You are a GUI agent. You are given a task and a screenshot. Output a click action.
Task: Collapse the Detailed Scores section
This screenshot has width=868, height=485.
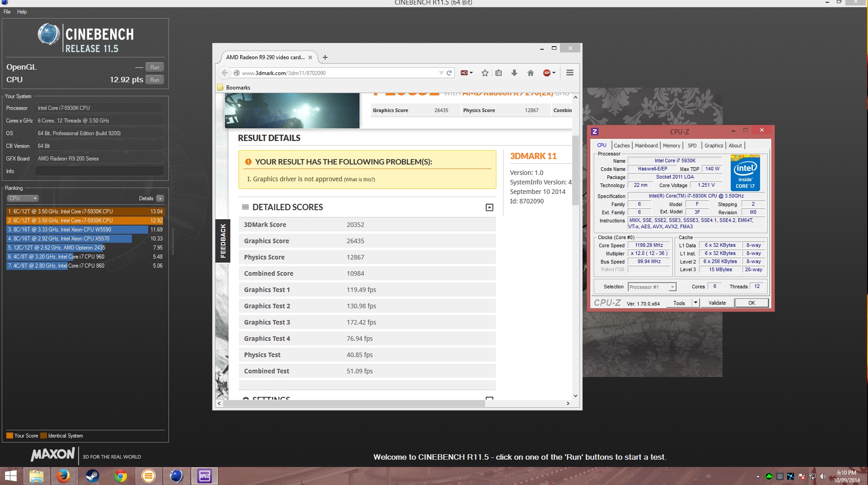point(489,207)
